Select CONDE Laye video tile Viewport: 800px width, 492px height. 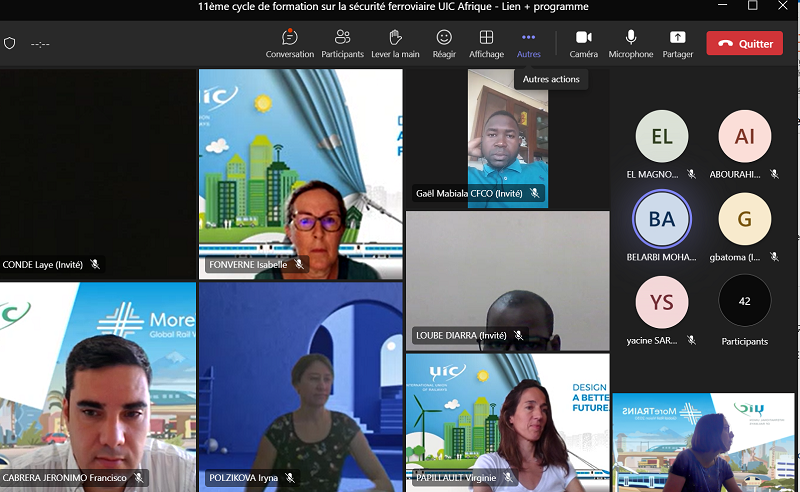tap(98, 174)
